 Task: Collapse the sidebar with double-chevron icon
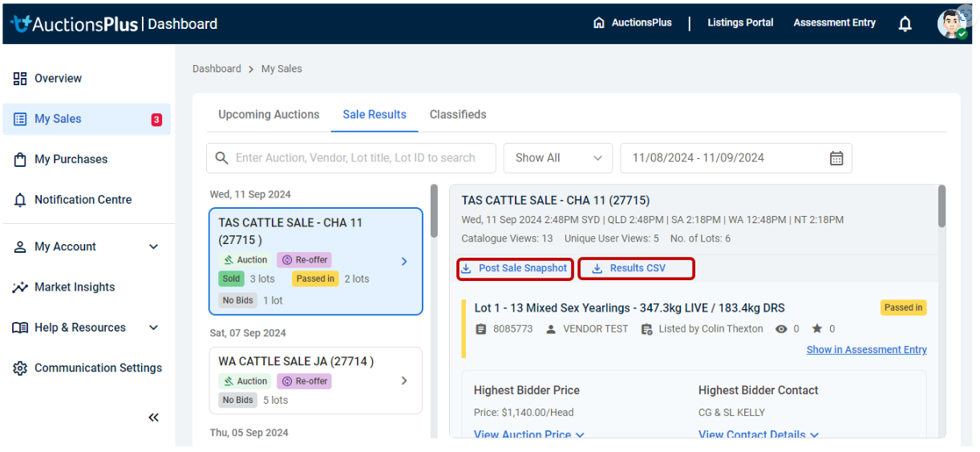tap(153, 417)
